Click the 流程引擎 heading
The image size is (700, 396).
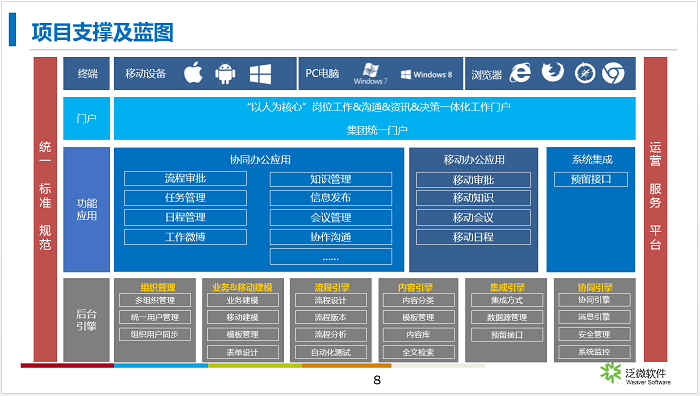pos(331,287)
